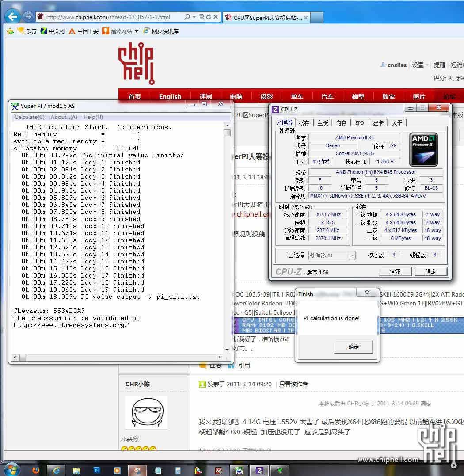Open the English section in site navigation
464x476 pixels.
[170, 96]
